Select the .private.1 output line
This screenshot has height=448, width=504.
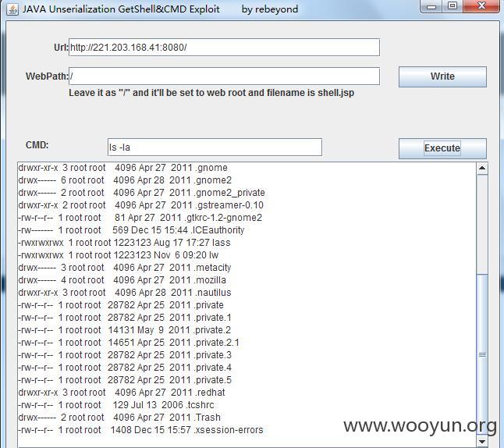[124, 318]
